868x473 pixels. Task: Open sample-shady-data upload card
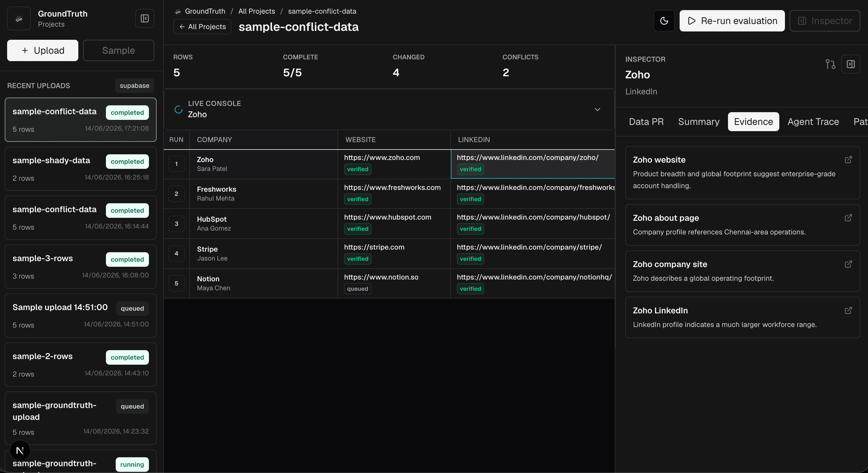pos(80,169)
